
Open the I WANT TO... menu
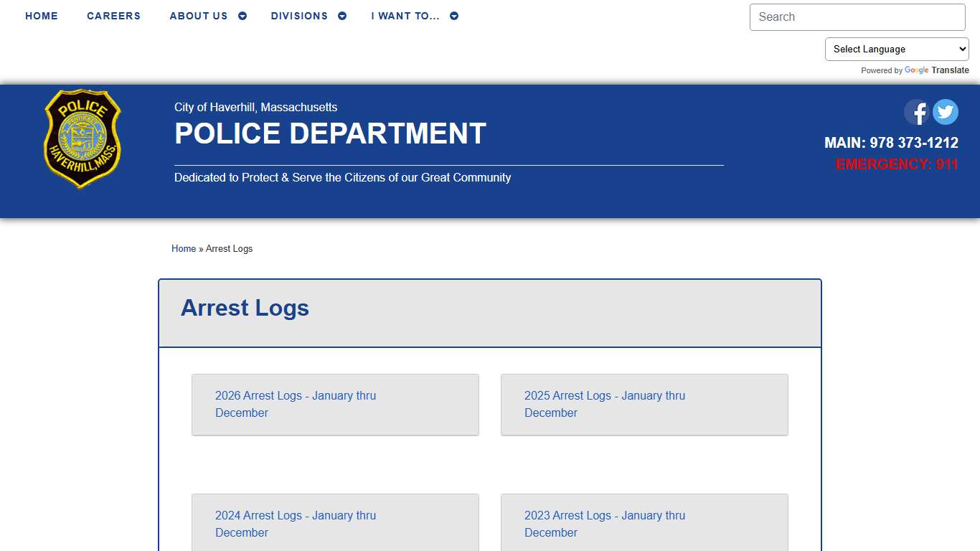pyautogui.click(x=405, y=15)
